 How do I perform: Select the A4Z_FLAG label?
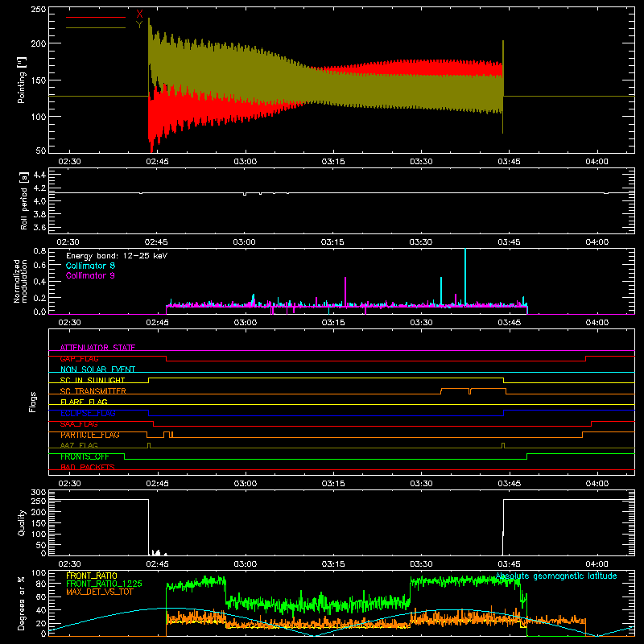pos(79,445)
